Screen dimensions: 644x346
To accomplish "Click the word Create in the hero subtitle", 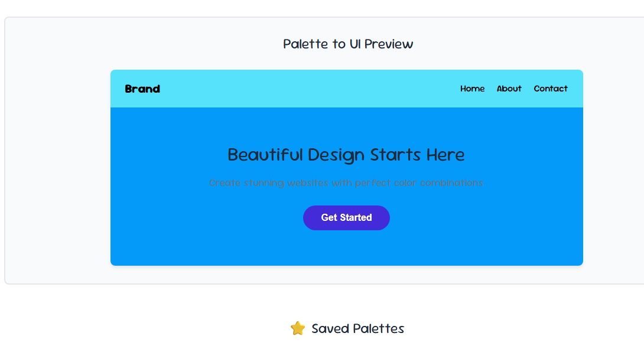I will tap(225, 182).
